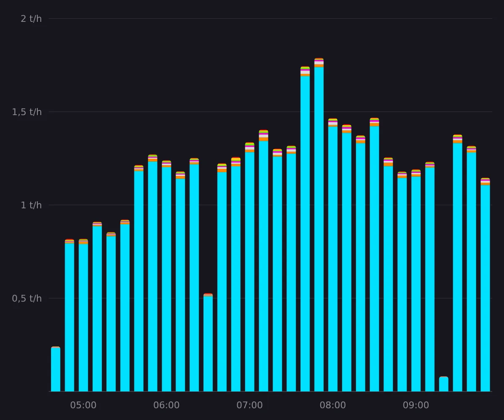This screenshot has width=504, height=420.
Task: Click the "06:00" time axis label
Action: (166, 406)
